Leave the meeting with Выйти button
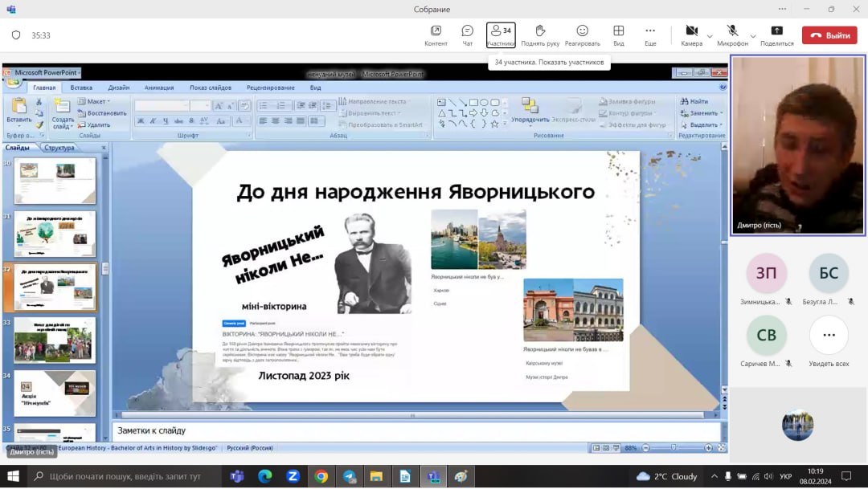 tap(829, 35)
